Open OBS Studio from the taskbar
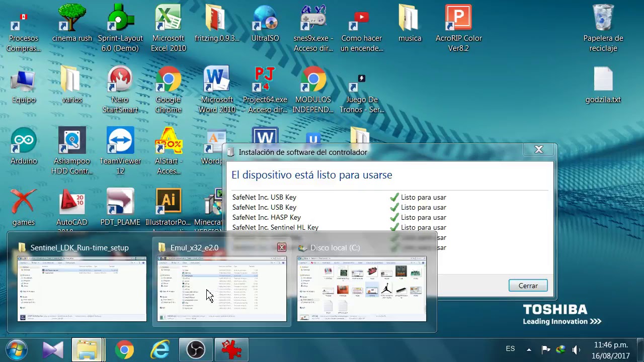The image size is (644, 362). (x=196, y=350)
